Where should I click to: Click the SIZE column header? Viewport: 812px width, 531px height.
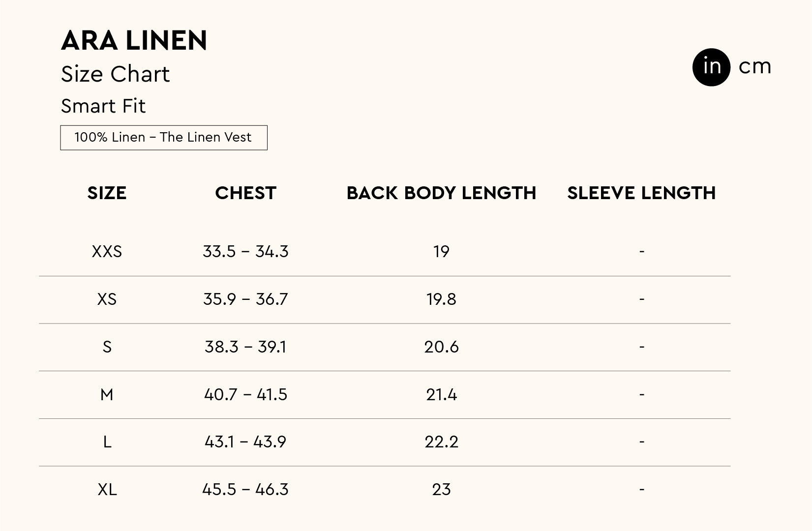coord(107,193)
